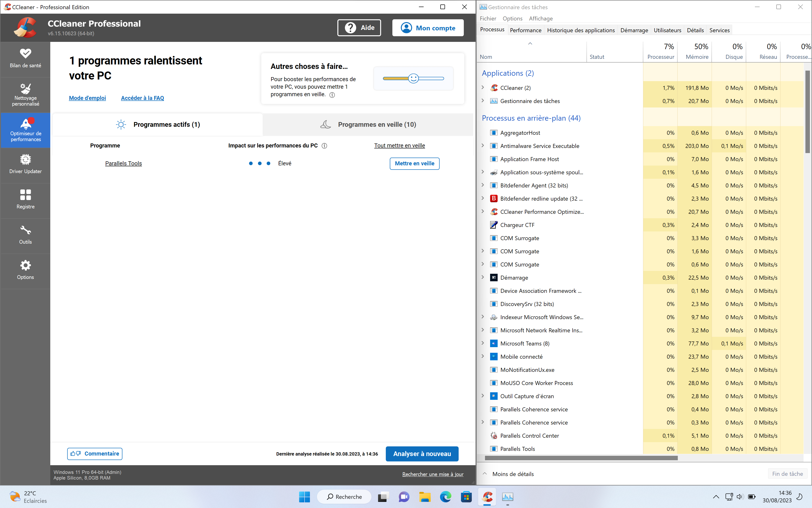
Task: Click Aide button in CCleaner header
Action: tap(359, 28)
